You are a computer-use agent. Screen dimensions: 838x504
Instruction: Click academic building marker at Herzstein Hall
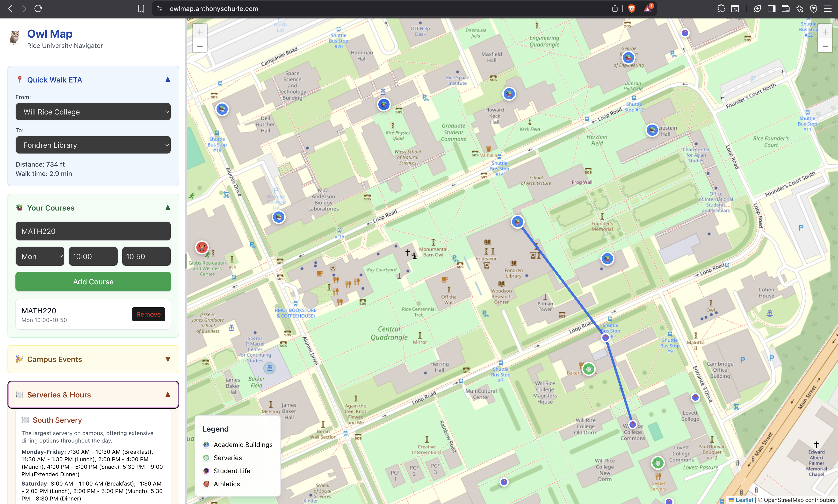pos(652,130)
